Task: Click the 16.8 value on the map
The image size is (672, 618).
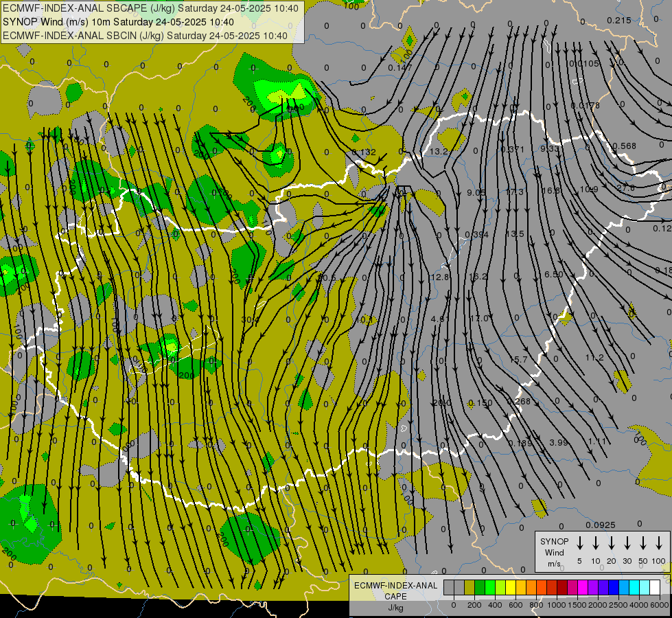Action: pyautogui.click(x=551, y=191)
